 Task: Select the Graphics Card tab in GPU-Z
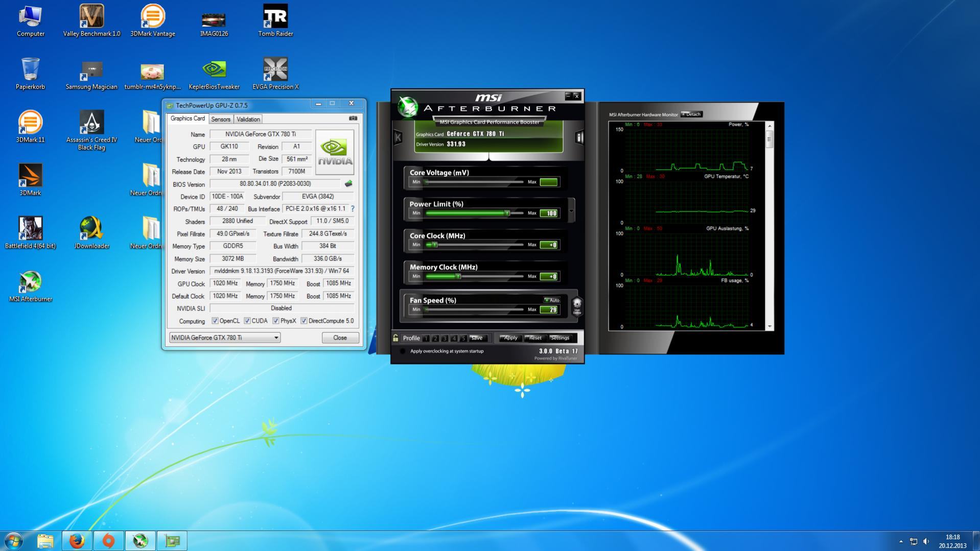pos(188,118)
